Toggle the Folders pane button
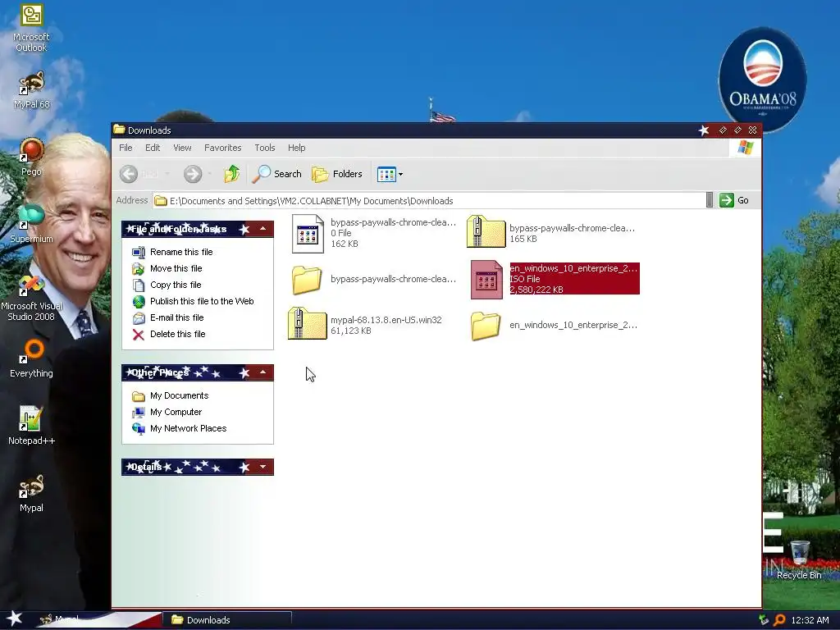840x630 pixels. (x=337, y=174)
